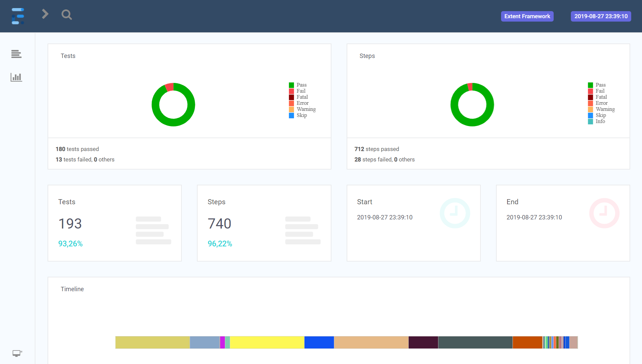This screenshot has height=364, width=642.
Task: Click the 740 steps count
Action: tap(220, 223)
